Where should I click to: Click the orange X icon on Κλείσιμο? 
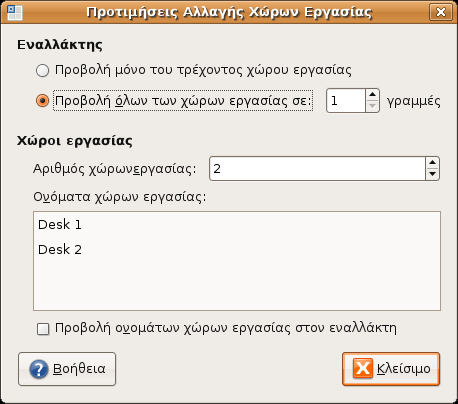pos(363,369)
